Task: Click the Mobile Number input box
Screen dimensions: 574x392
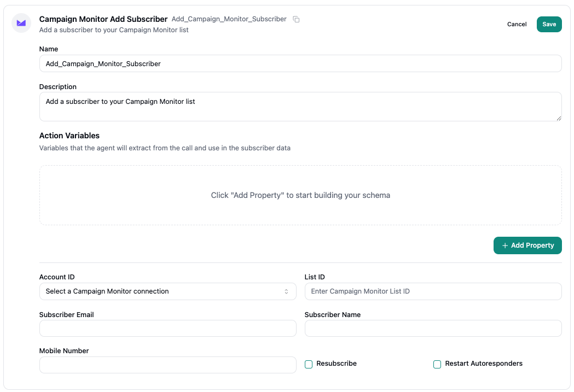Action: pyautogui.click(x=167, y=365)
